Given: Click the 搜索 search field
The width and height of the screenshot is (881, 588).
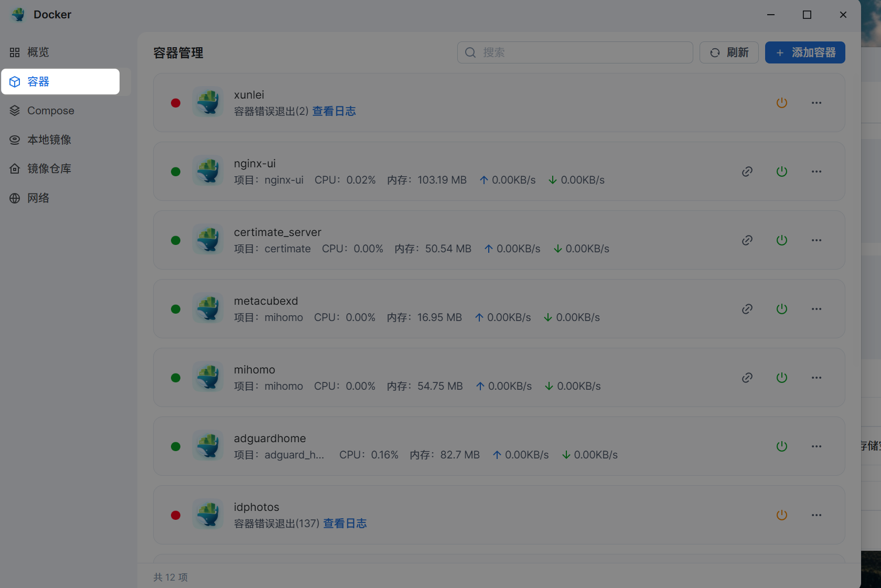Looking at the screenshot, I should (575, 52).
